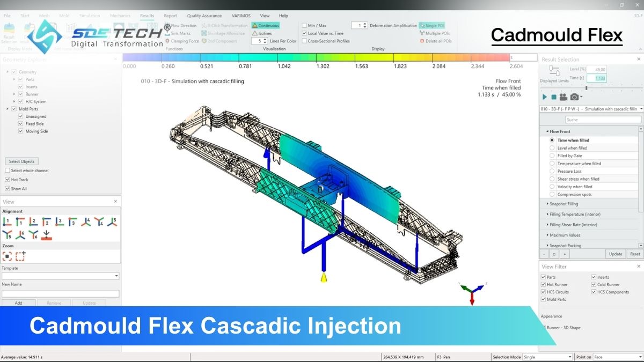Open the Quality Assurance tab
Viewport: 644px width, 362px height.
point(204,16)
